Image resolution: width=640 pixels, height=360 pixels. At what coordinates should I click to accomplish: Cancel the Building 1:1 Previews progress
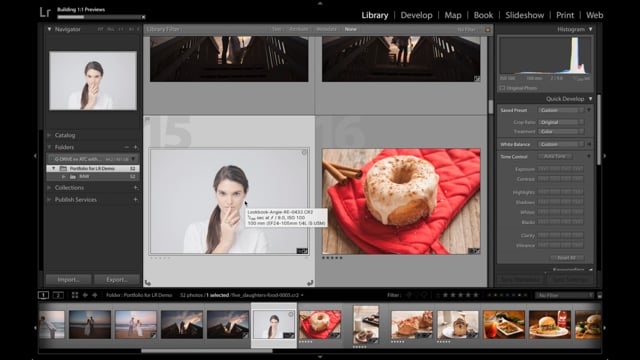143,17
